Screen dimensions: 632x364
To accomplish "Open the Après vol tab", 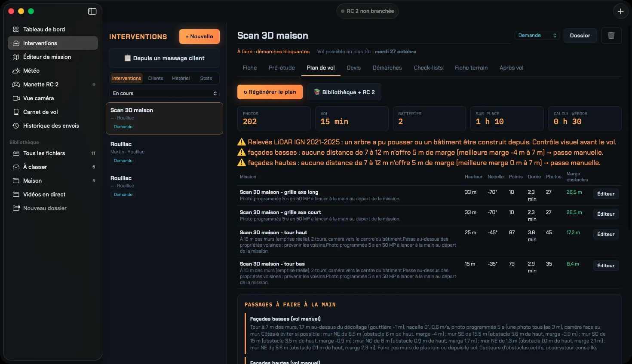I will 511,68.
